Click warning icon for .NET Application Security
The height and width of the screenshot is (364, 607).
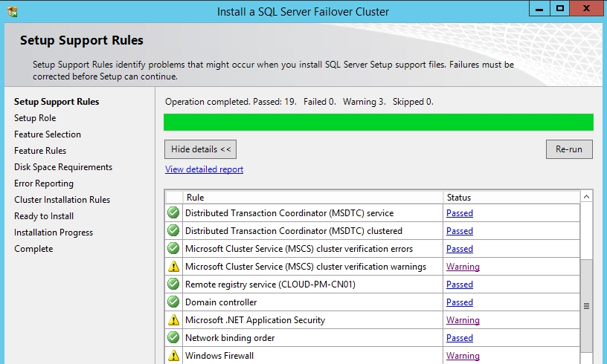173,319
